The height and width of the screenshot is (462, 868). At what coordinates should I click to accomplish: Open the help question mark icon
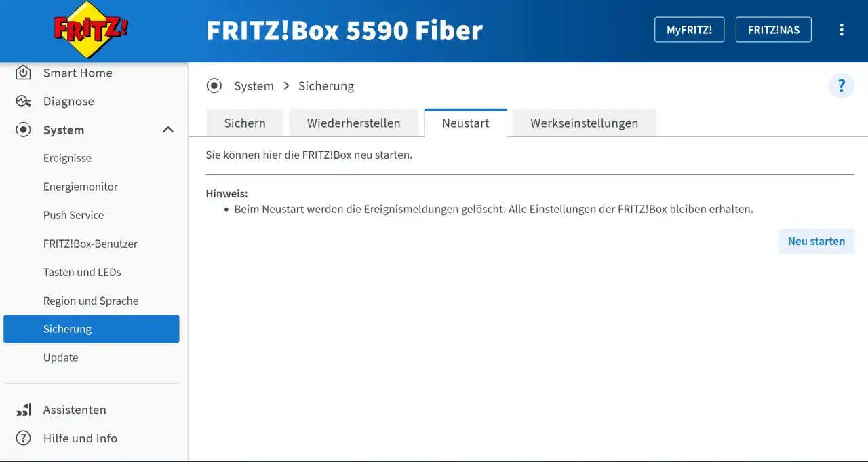[x=842, y=86]
